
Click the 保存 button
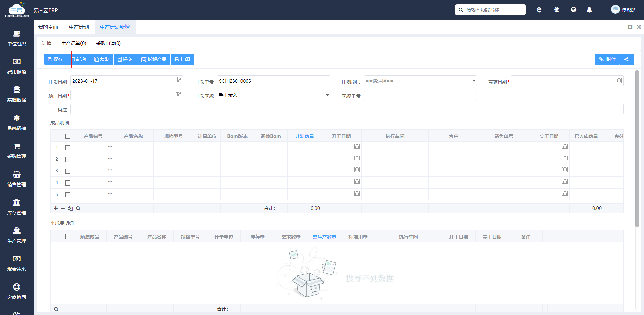click(55, 59)
